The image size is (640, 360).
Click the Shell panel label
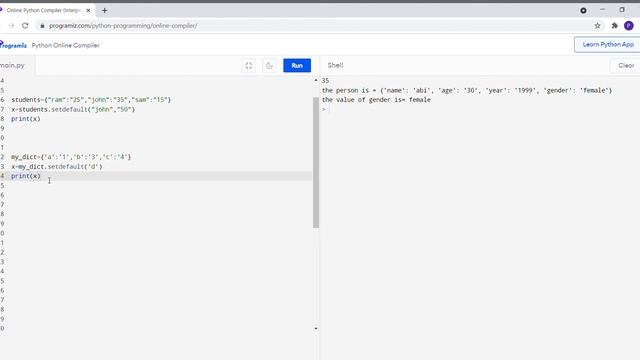[335, 65]
